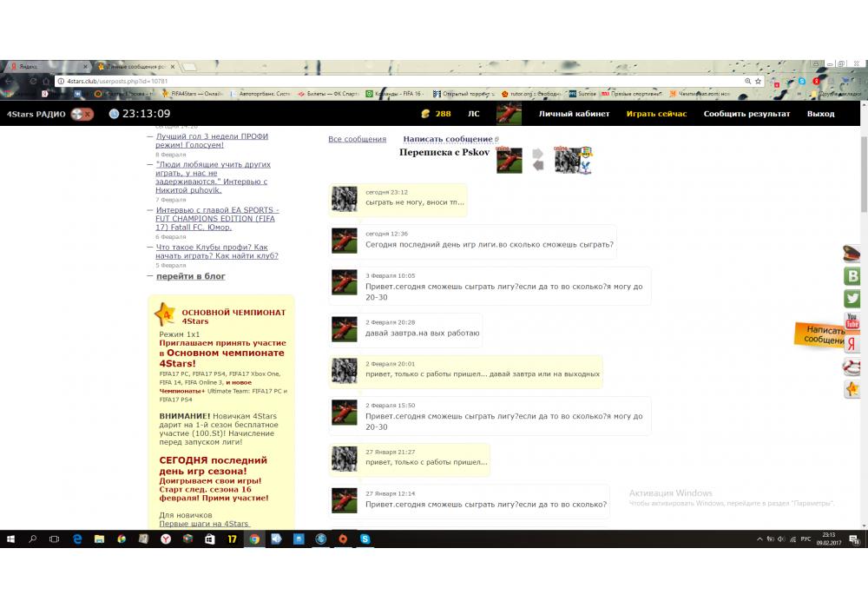Click the Skype icon in taskbar
Screen dimensions: 868x608
365,539
